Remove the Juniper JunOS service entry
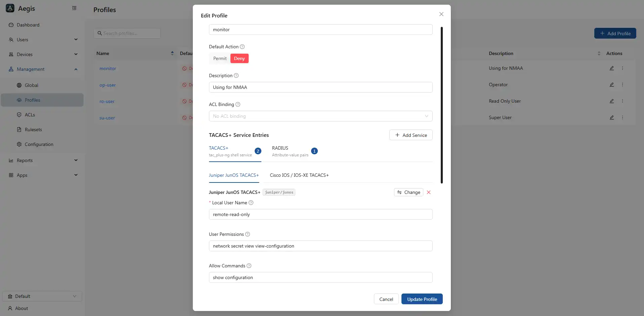Viewport: 644px width, 316px height. click(429, 192)
